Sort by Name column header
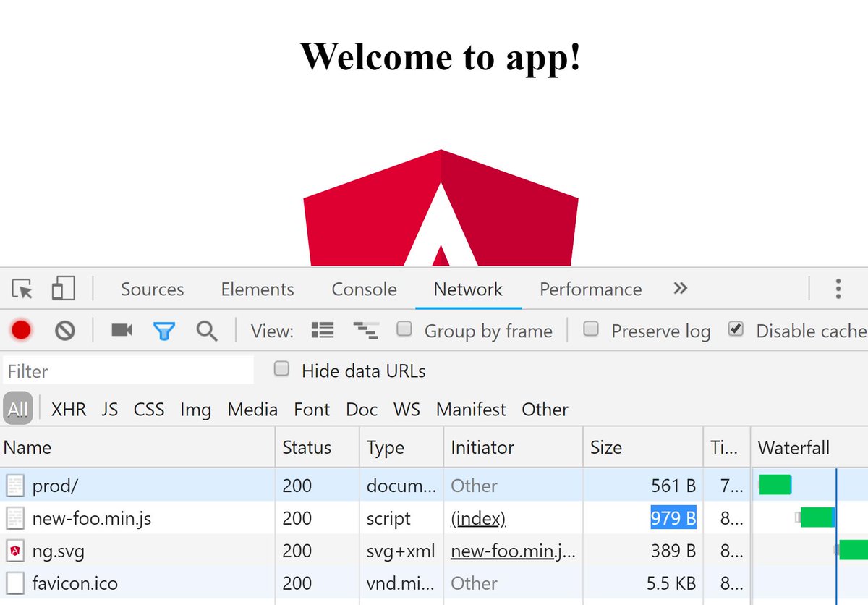The width and height of the screenshot is (868, 605). pyautogui.click(x=137, y=447)
